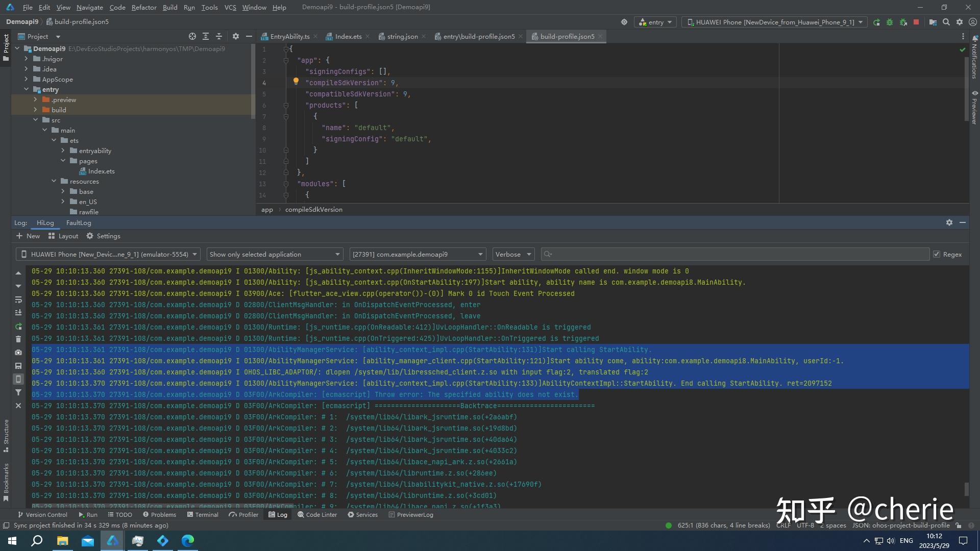Expand the entryability folder
This screenshot has height=551, width=980.
click(63, 151)
